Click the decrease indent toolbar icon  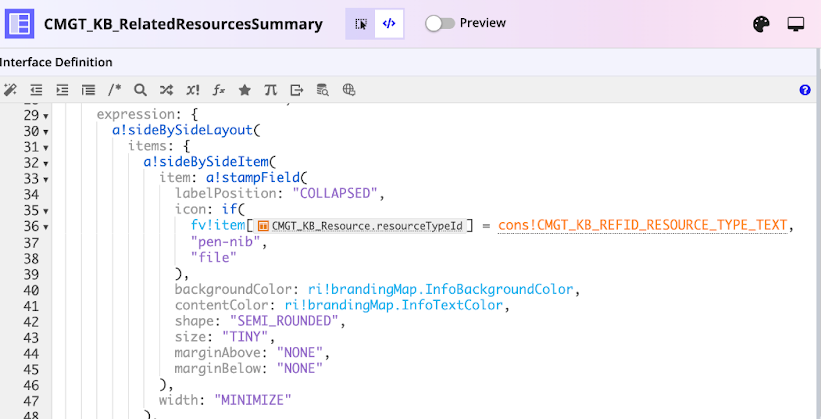pos(36,90)
